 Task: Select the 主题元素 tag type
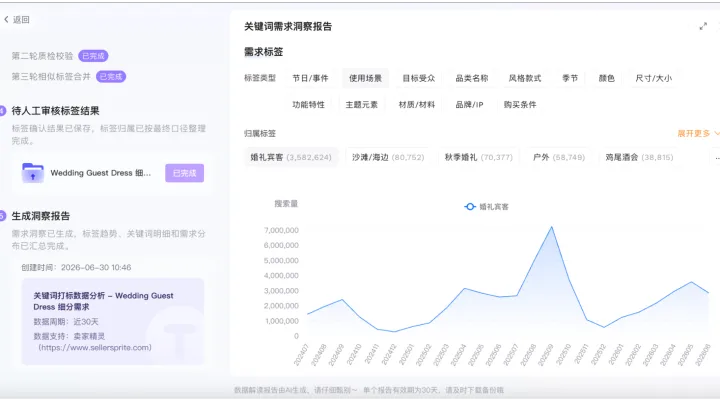(362, 105)
